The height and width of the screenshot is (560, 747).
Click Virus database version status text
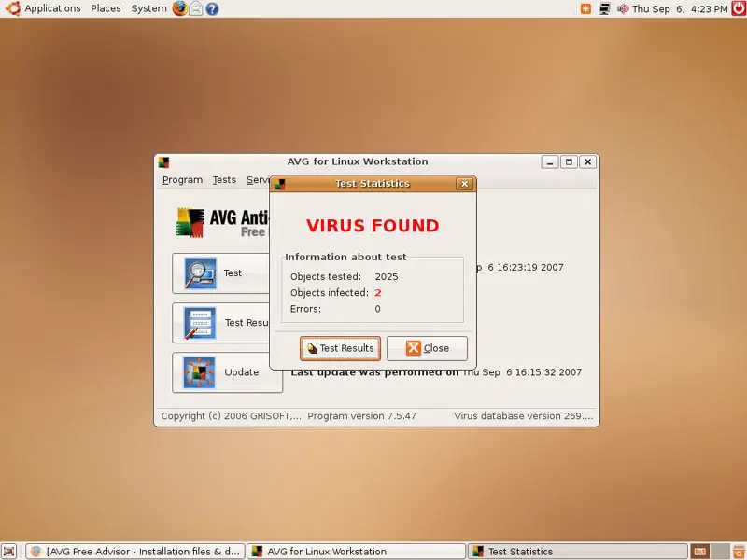click(x=524, y=416)
